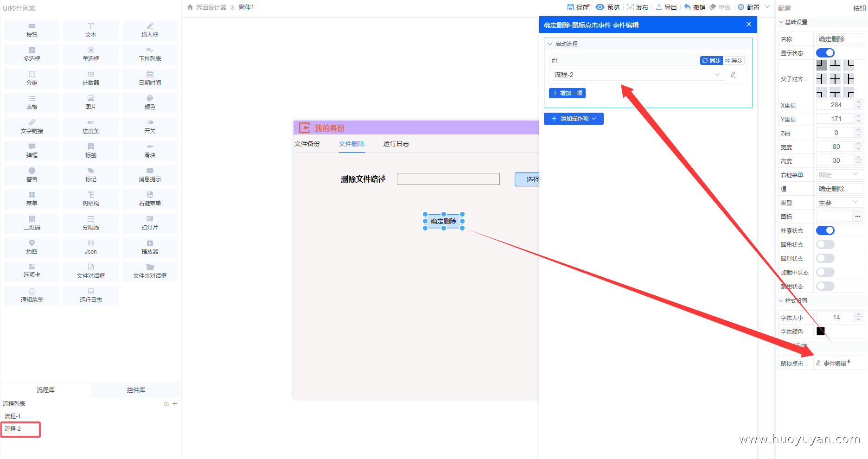868x459 pixels.
Task: Expand the arrow next to 配置 in toolbar
Action: point(767,7)
